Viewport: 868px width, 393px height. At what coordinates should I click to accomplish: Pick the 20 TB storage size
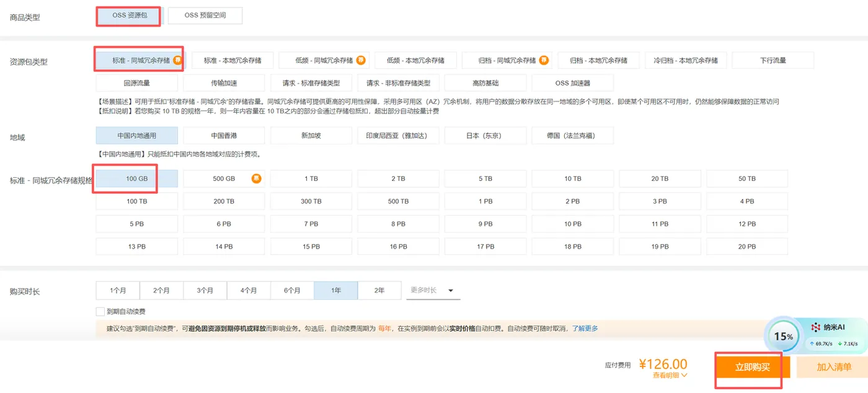point(660,179)
